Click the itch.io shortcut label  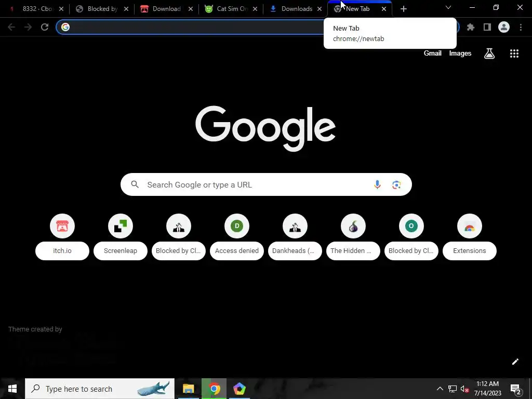(x=62, y=251)
